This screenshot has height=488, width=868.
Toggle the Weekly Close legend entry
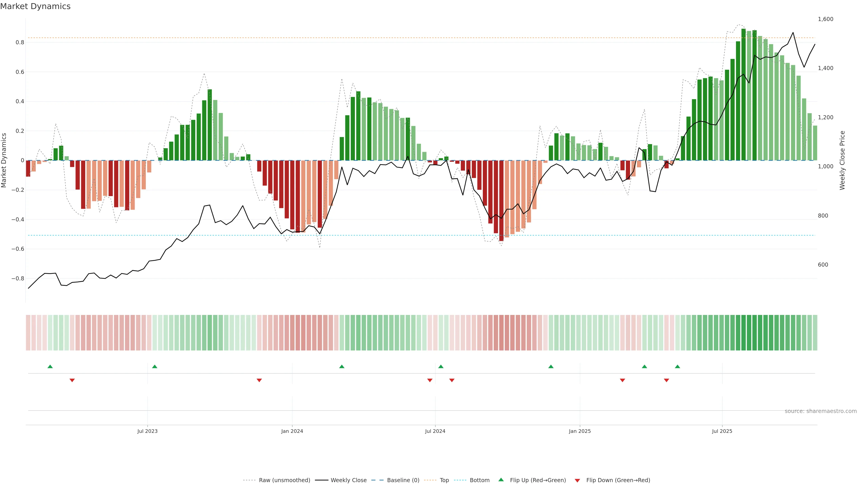click(x=348, y=480)
